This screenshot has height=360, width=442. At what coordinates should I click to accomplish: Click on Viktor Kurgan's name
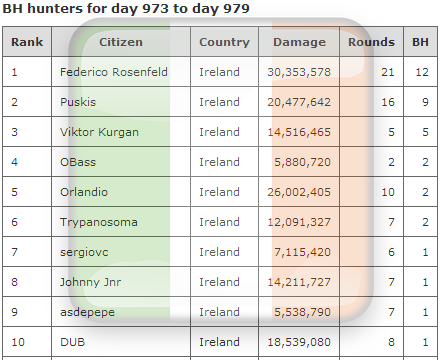click(x=99, y=132)
